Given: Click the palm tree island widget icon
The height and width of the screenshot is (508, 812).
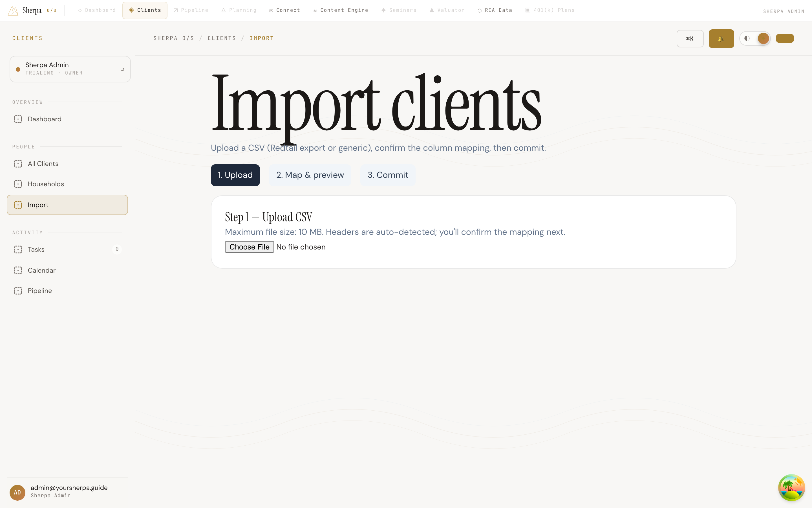Looking at the screenshot, I should tap(791, 487).
